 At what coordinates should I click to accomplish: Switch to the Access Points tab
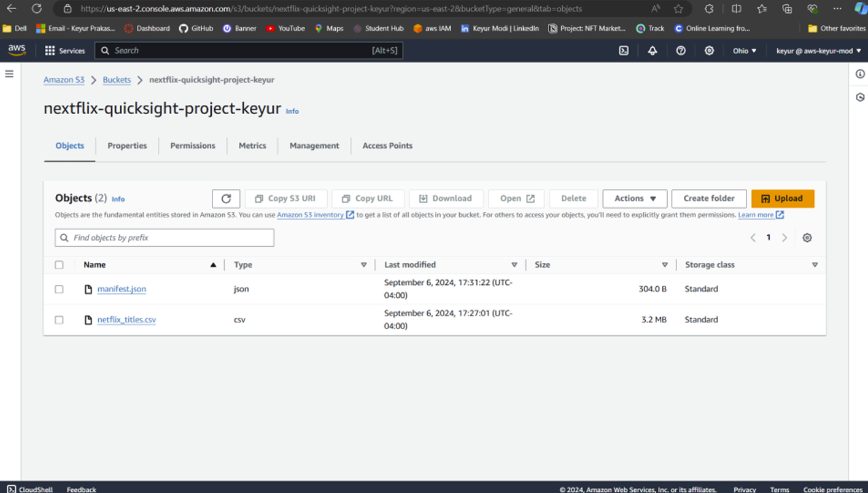(x=387, y=146)
